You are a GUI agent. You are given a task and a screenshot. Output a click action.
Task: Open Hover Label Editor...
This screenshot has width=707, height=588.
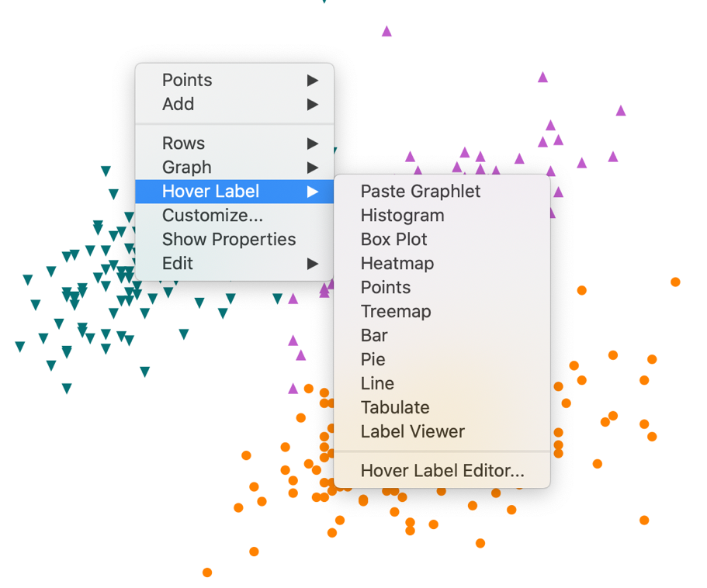point(442,471)
